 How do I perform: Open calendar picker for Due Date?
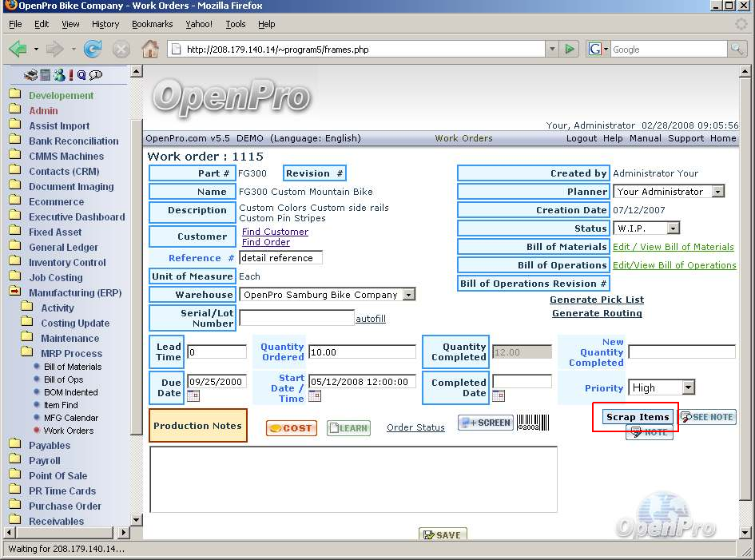click(x=193, y=395)
